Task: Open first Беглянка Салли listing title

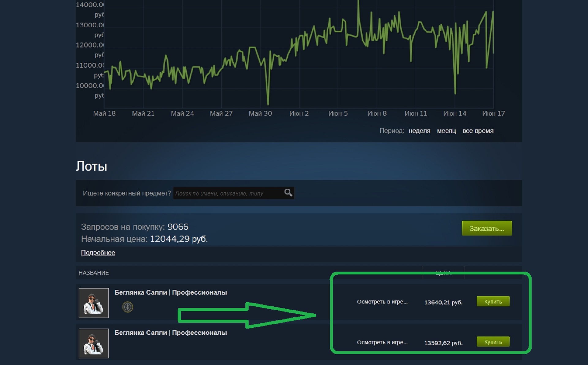Action: tap(171, 292)
